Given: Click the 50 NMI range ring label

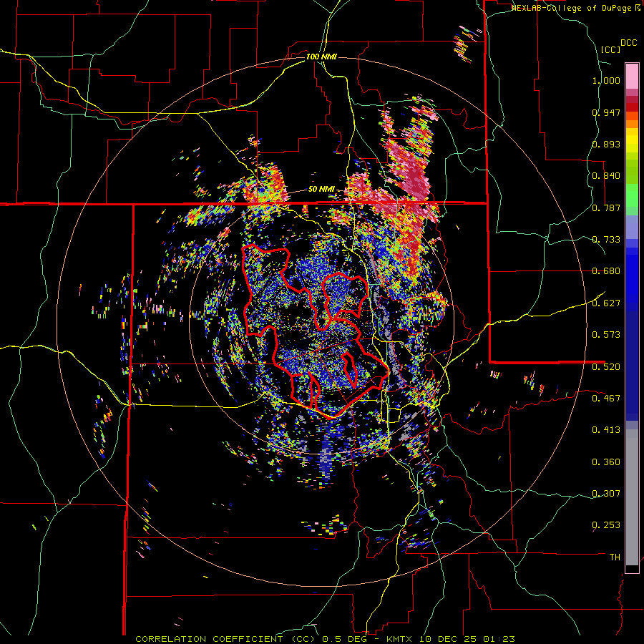Looking at the screenshot, I should (x=321, y=190).
